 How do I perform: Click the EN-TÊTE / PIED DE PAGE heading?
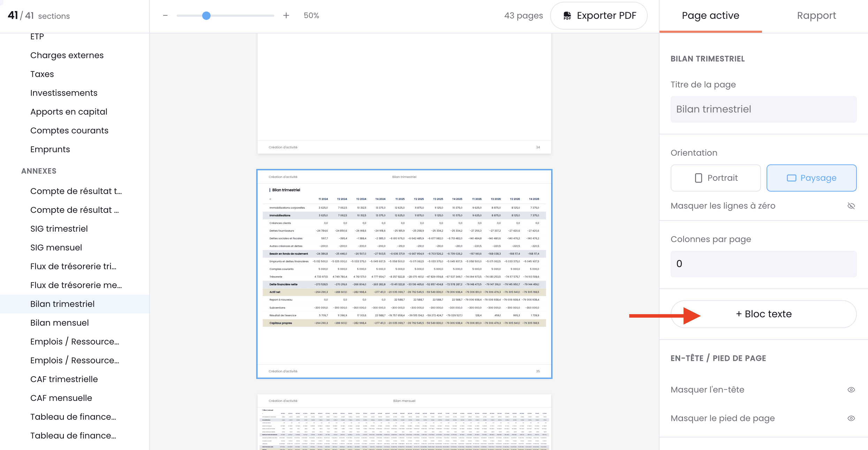click(x=718, y=358)
